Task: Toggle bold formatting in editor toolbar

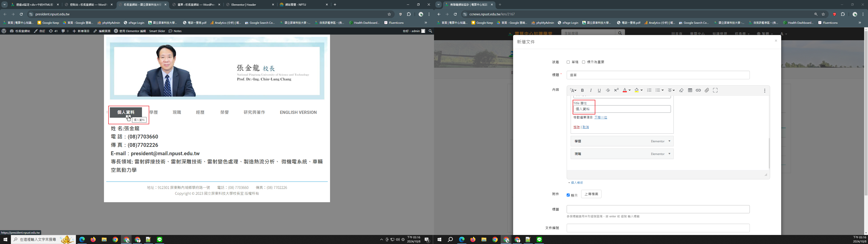Action: (x=582, y=90)
